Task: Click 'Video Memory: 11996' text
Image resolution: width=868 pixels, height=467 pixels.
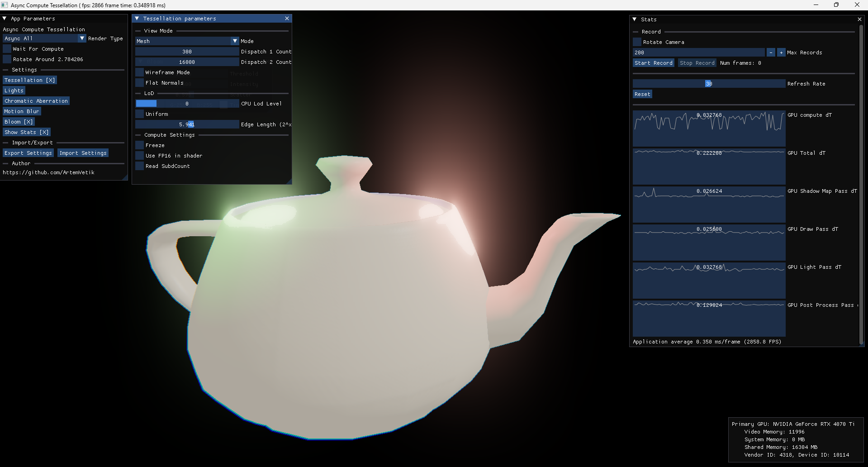Action: pyautogui.click(x=774, y=432)
